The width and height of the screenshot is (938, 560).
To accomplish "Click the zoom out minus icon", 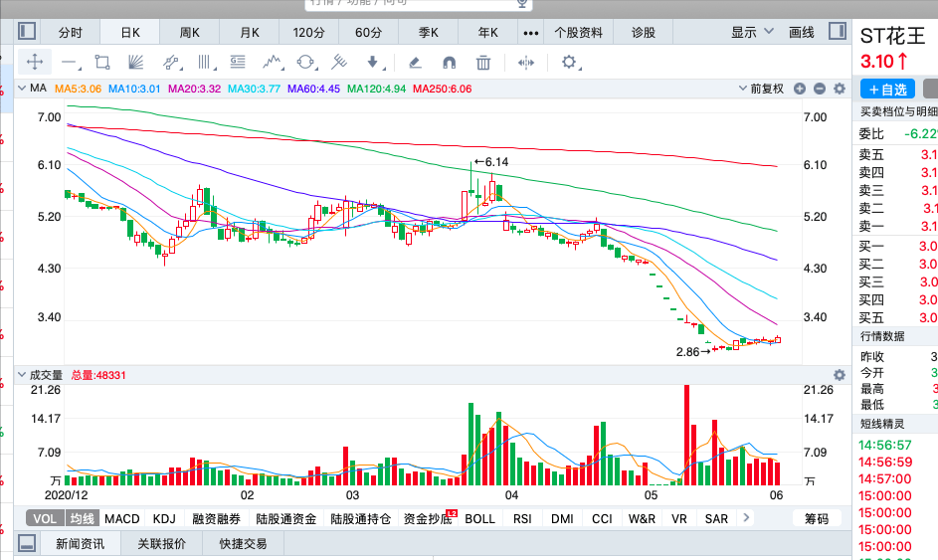I will coord(820,89).
